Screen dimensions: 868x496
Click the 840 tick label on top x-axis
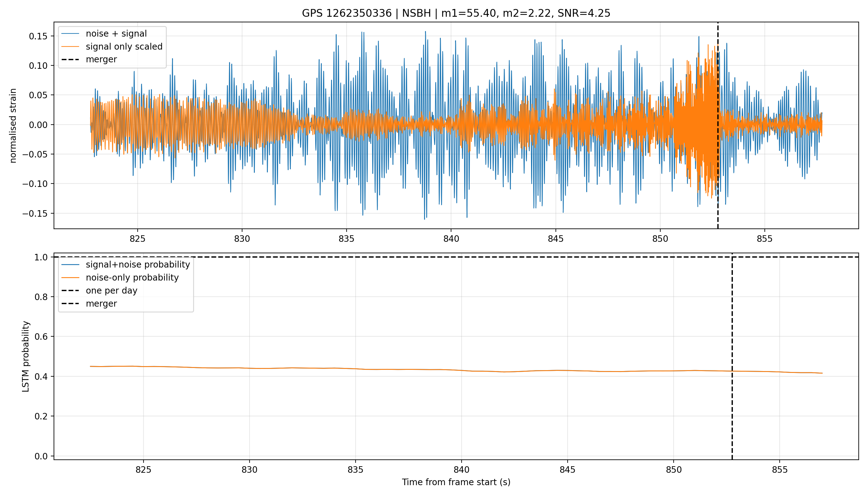pos(451,239)
